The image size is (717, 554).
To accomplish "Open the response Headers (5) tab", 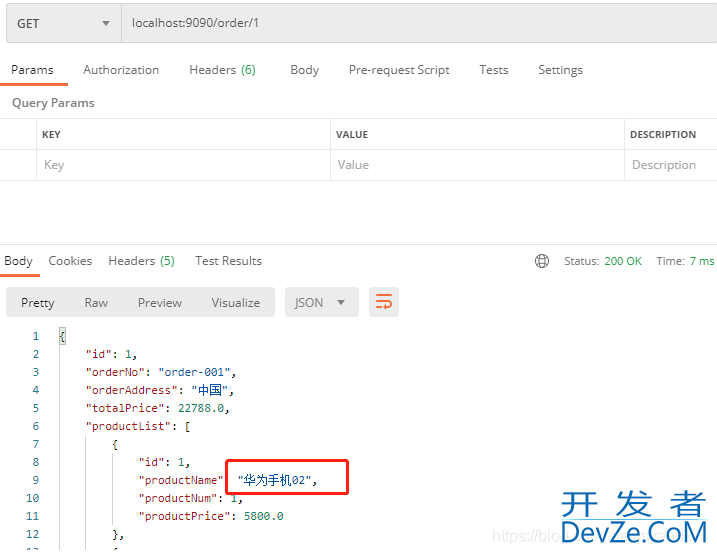I will pyautogui.click(x=141, y=261).
